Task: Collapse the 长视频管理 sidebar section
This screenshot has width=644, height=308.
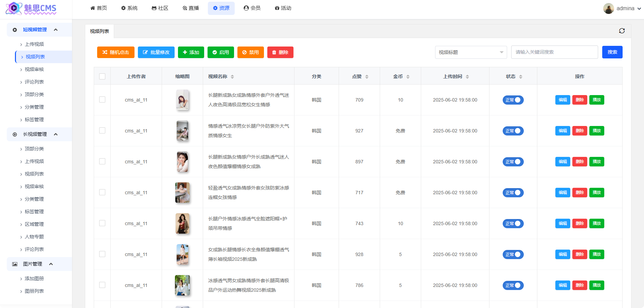Action: coord(56,134)
